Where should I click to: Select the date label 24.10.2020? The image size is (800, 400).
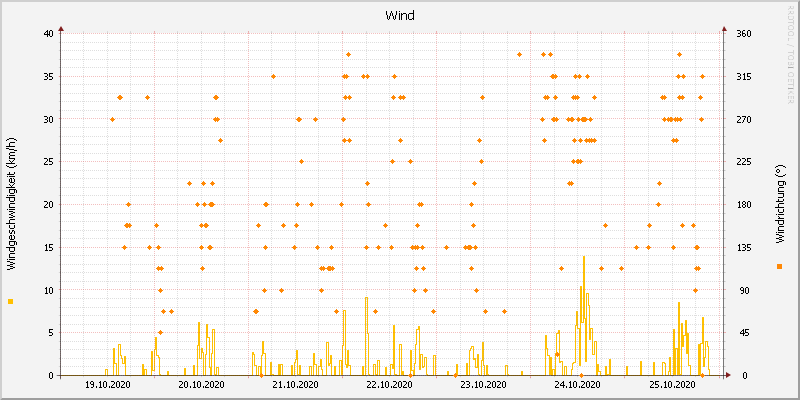pos(578,384)
